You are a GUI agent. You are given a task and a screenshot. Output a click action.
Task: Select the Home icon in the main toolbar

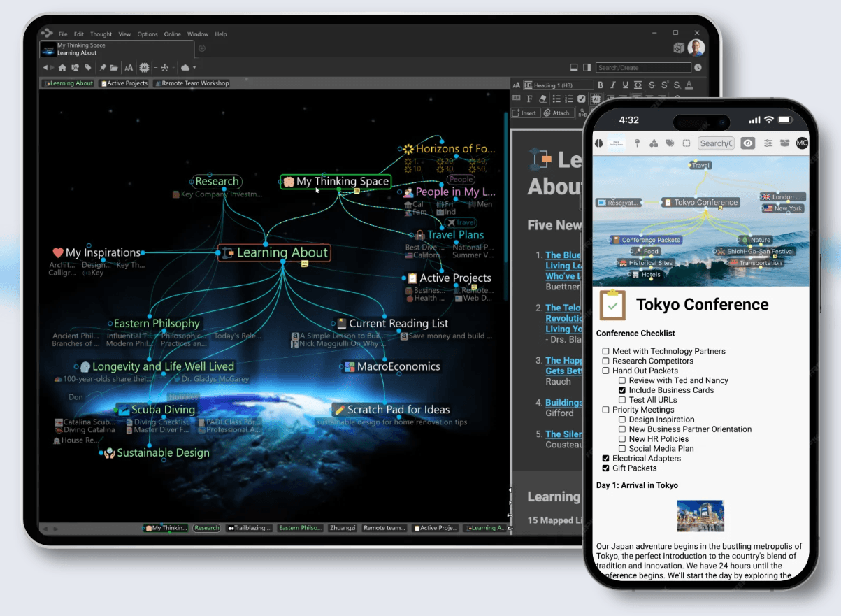pyautogui.click(x=63, y=68)
